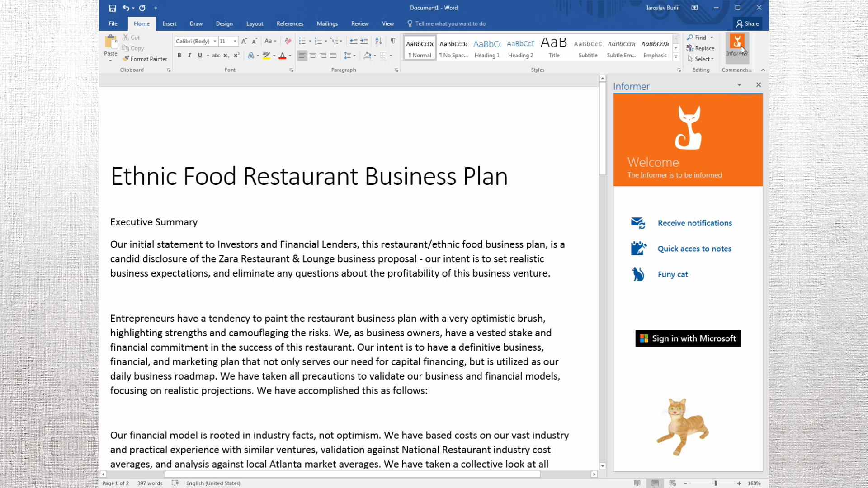Open the Informer pane options dropdown arrow
The height and width of the screenshot is (488, 868).
(x=739, y=85)
